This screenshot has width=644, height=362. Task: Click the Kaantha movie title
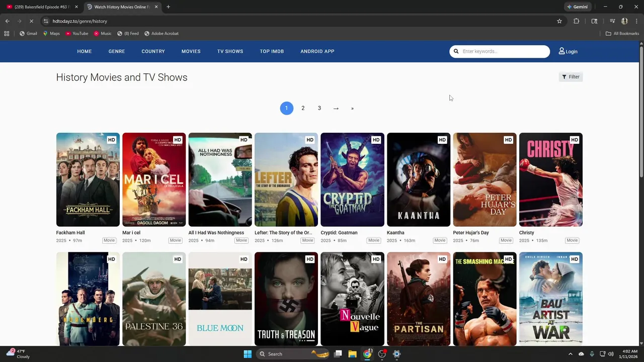[395, 233]
